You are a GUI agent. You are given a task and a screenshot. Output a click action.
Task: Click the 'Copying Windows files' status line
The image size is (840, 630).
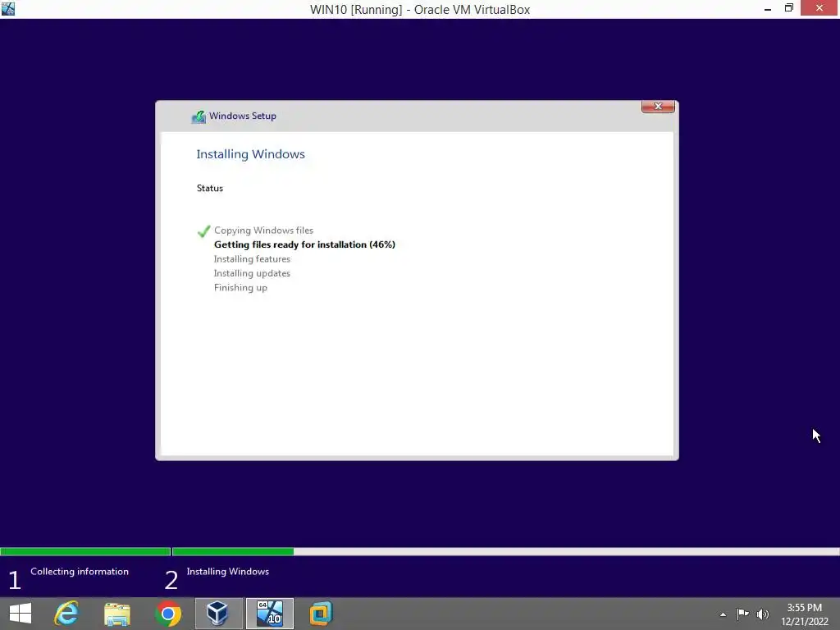click(x=263, y=231)
